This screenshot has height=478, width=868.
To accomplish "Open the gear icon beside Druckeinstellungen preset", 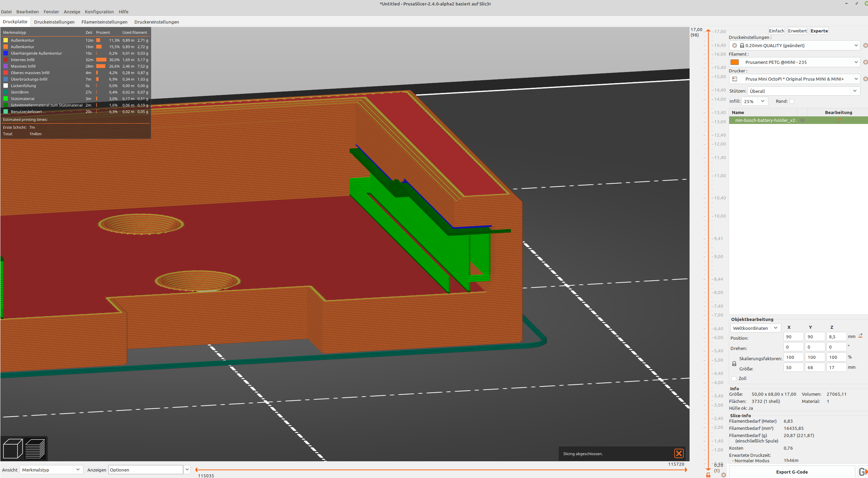I will 865,45.
